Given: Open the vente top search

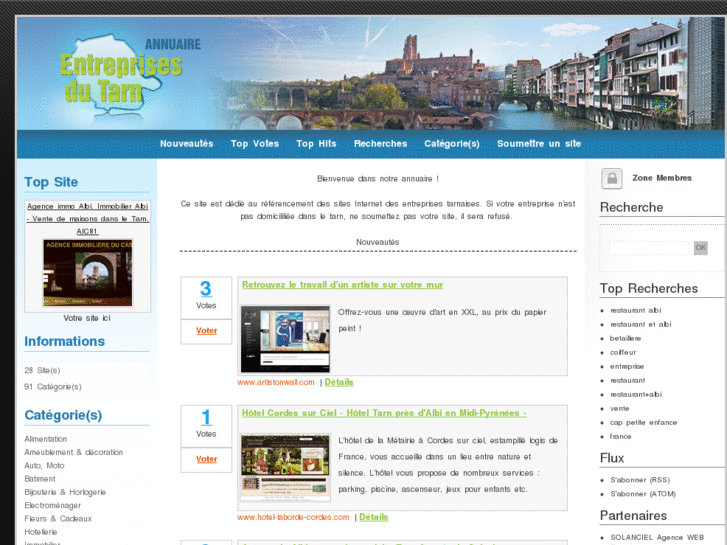Looking at the screenshot, I should pyautogui.click(x=619, y=408).
